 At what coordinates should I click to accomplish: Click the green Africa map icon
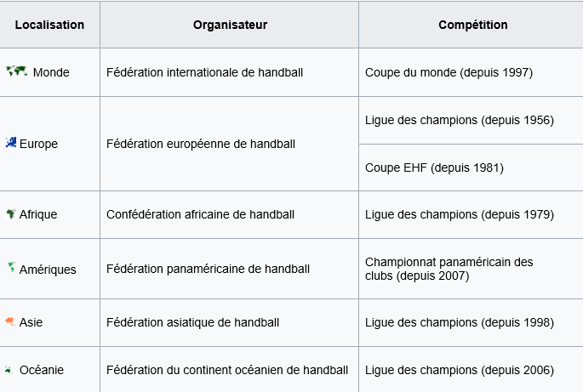(x=11, y=213)
